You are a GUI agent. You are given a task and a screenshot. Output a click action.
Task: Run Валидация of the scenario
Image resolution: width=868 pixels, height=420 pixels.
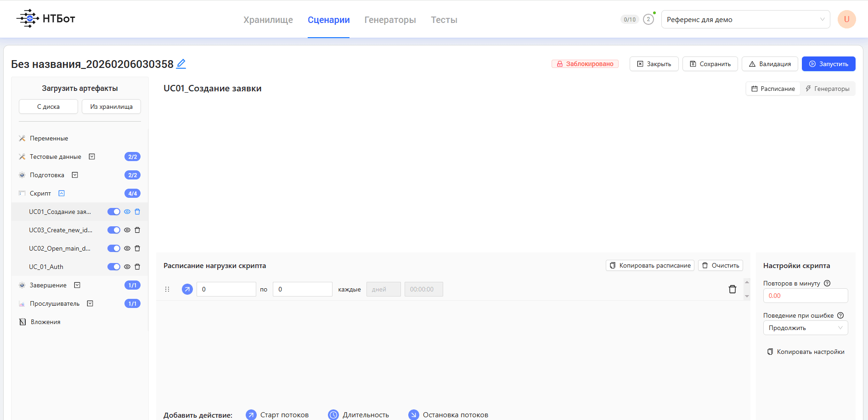[x=770, y=64]
